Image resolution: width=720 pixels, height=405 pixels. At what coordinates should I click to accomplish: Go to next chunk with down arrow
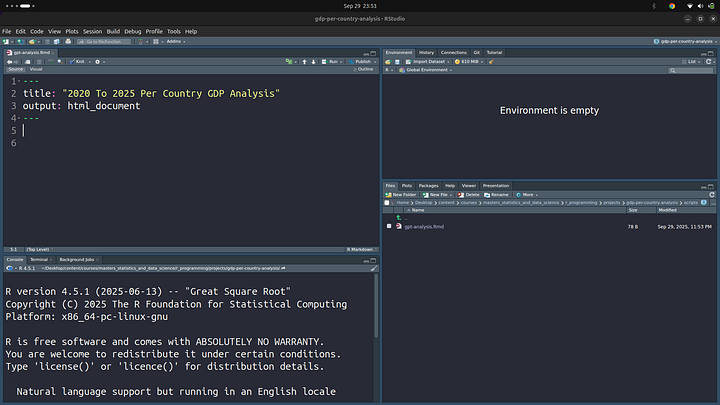(x=314, y=62)
